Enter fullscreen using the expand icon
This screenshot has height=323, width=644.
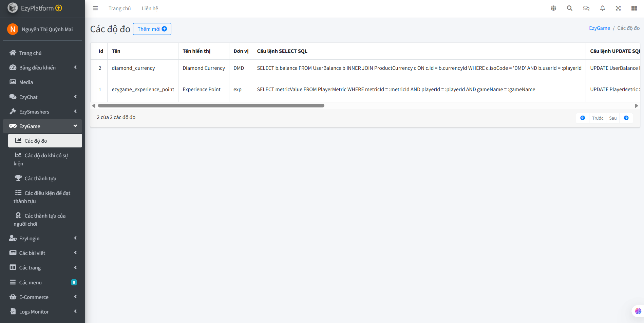(x=618, y=8)
